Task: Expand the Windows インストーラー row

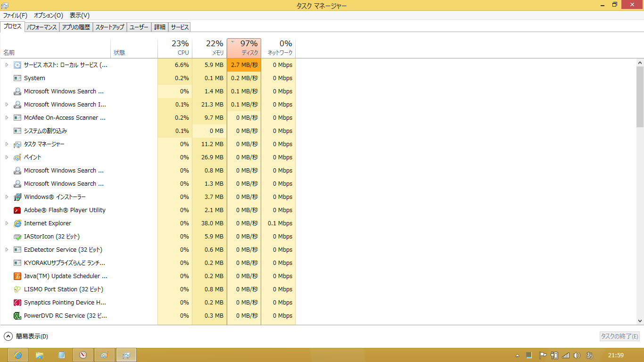Action: [x=7, y=197]
